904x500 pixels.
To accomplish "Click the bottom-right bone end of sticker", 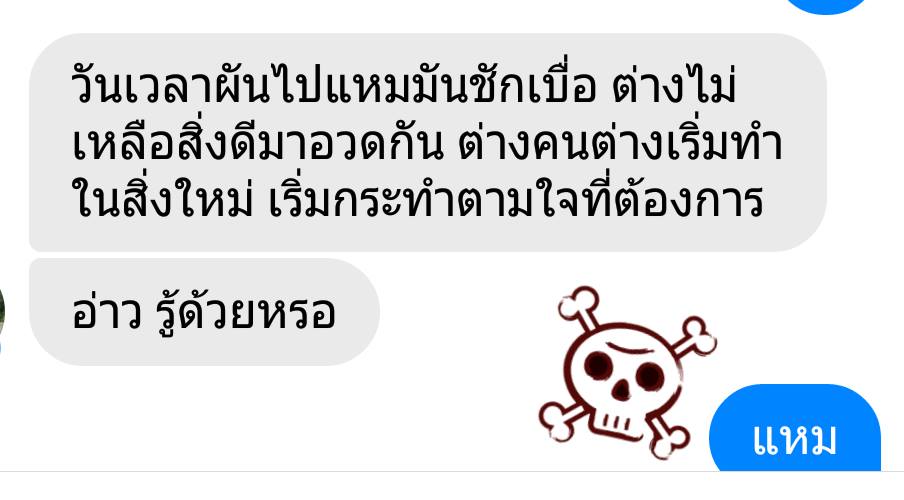I will [x=670, y=442].
